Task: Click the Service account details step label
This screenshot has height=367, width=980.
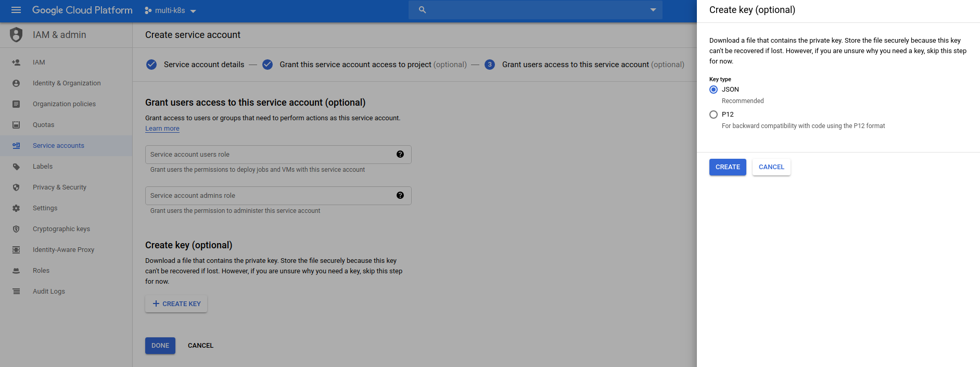Action: click(x=204, y=65)
